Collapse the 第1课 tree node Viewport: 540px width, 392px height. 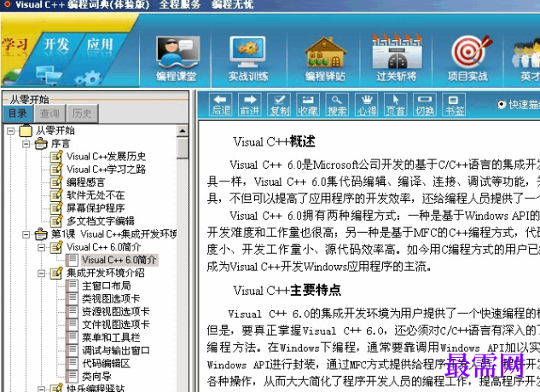[26, 234]
